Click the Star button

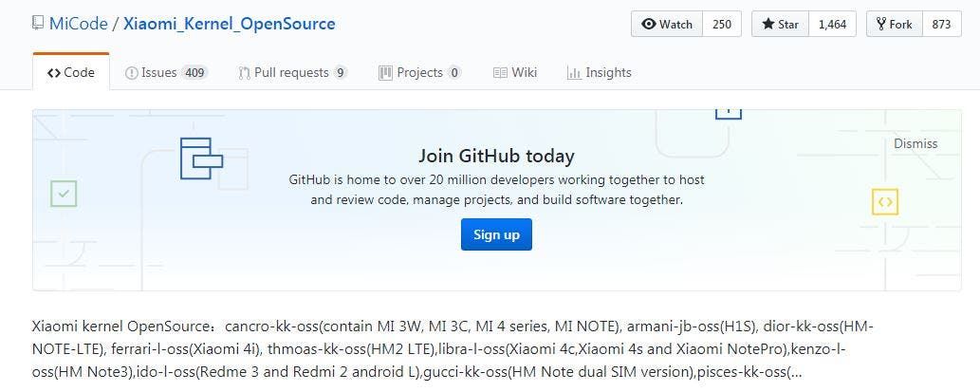tap(781, 25)
